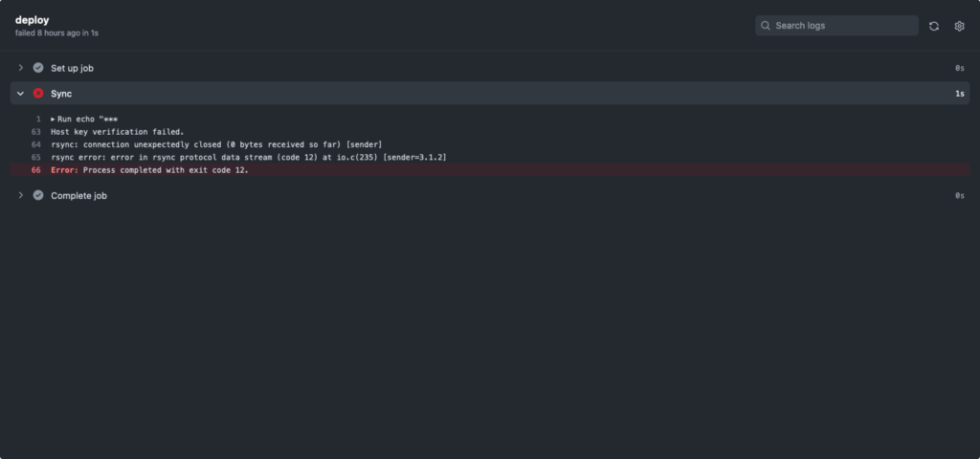Click line number 66 of the error
980x459 pixels.
pyautogui.click(x=36, y=170)
